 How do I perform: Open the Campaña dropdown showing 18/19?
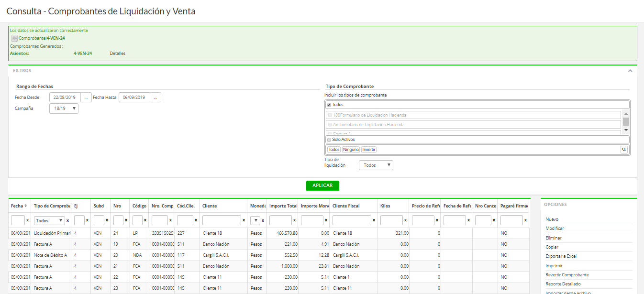[64, 109]
